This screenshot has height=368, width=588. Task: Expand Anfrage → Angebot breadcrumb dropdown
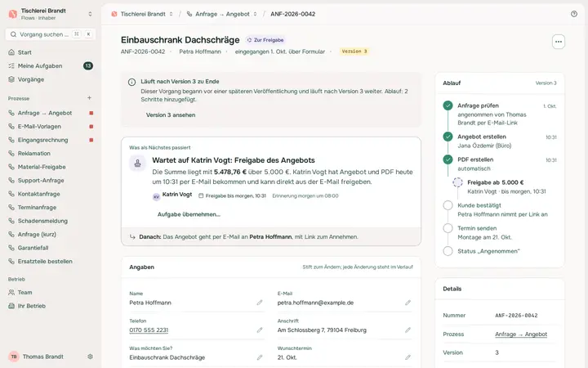tap(255, 14)
